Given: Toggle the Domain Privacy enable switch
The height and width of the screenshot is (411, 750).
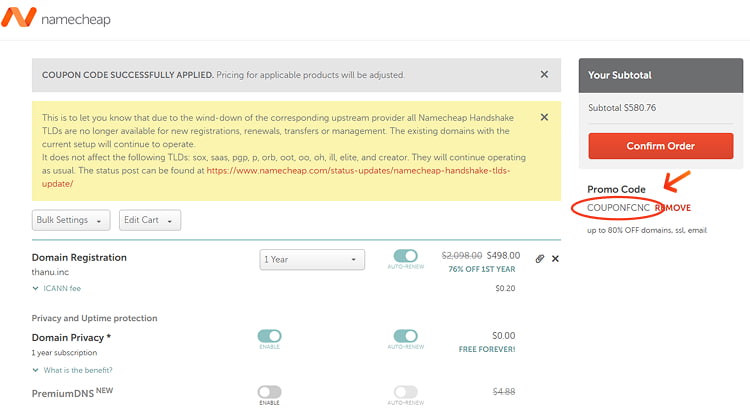Looking at the screenshot, I should click(x=269, y=336).
